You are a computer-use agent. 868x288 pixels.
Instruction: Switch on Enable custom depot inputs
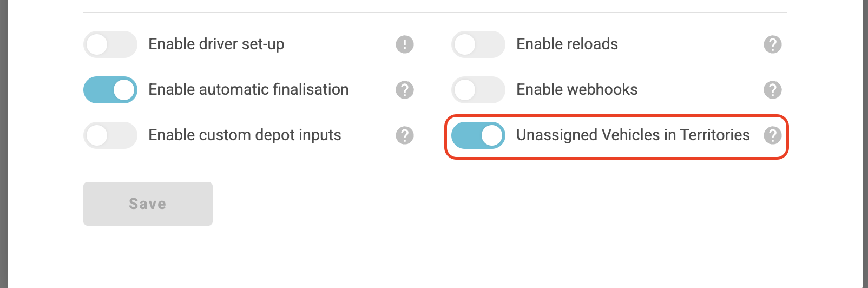(110, 135)
